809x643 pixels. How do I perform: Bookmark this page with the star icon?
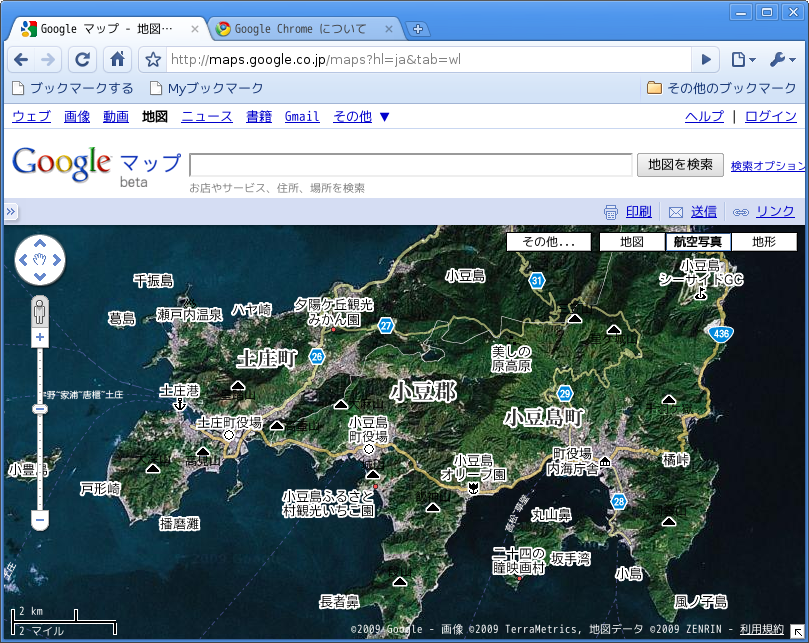tap(153, 60)
